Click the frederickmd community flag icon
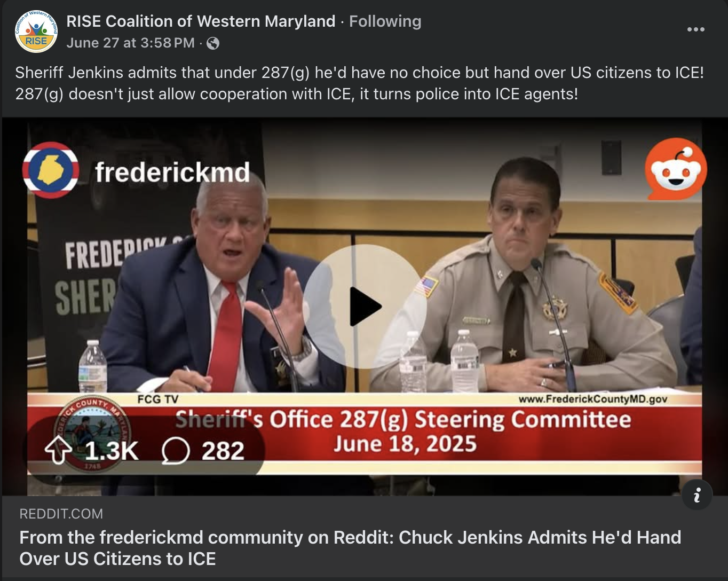The height and width of the screenshot is (581, 728). (x=51, y=170)
